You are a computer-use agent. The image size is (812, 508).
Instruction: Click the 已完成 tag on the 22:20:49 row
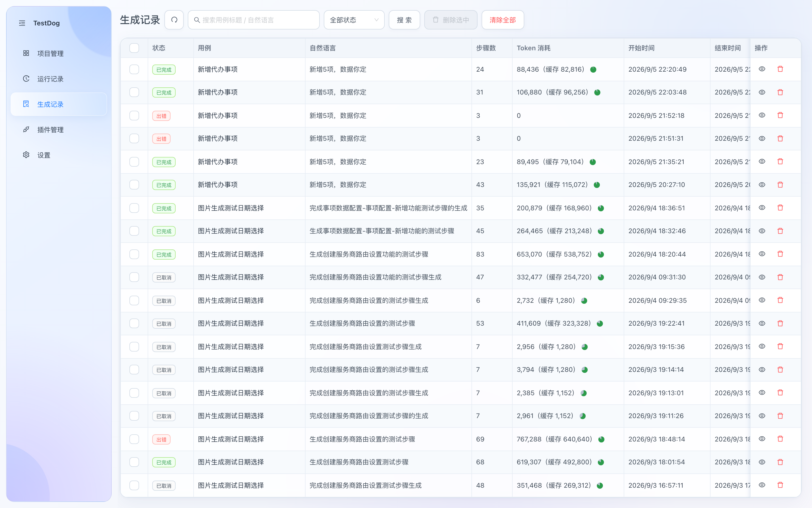164,70
